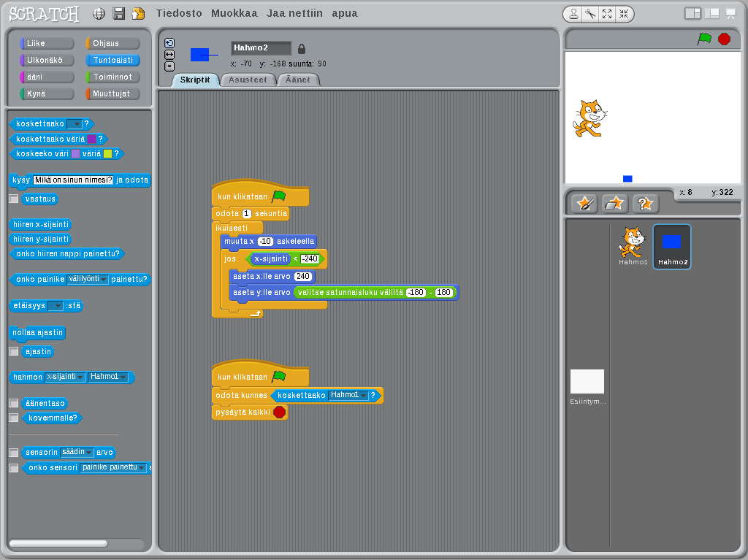Image resolution: width=748 pixels, height=560 pixels.
Task: Open the painike painettu sensor dropdown
Action: pyautogui.click(x=113, y=467)
